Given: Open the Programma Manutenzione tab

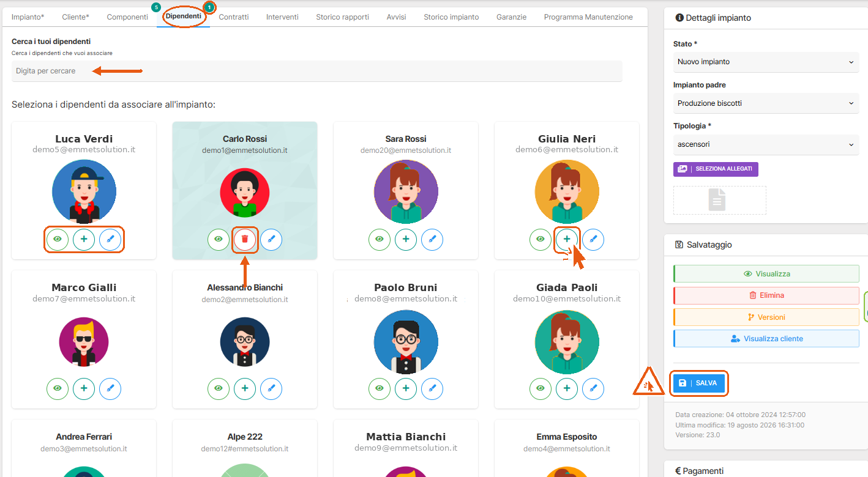Looking at the screenshot, I should [588, 17].
